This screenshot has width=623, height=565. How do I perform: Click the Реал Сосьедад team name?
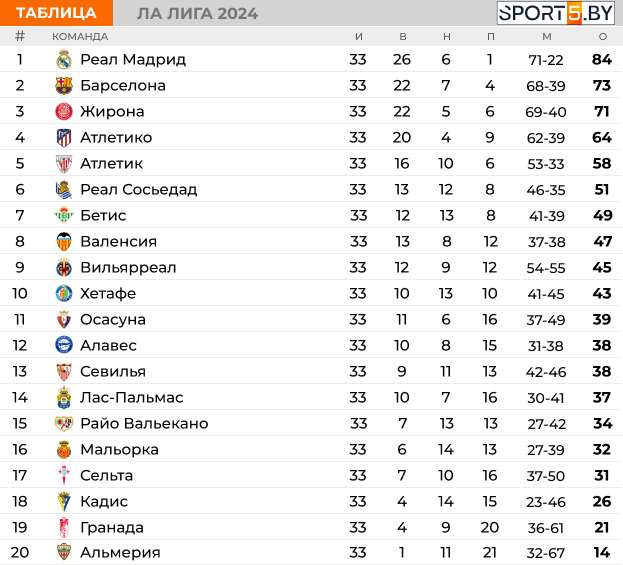coord(138,190)
